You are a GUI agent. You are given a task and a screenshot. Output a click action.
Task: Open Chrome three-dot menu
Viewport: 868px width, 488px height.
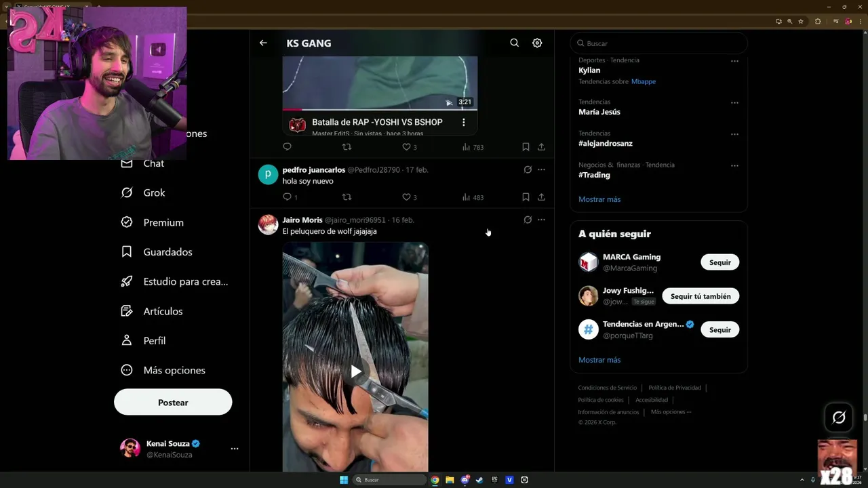860,21
